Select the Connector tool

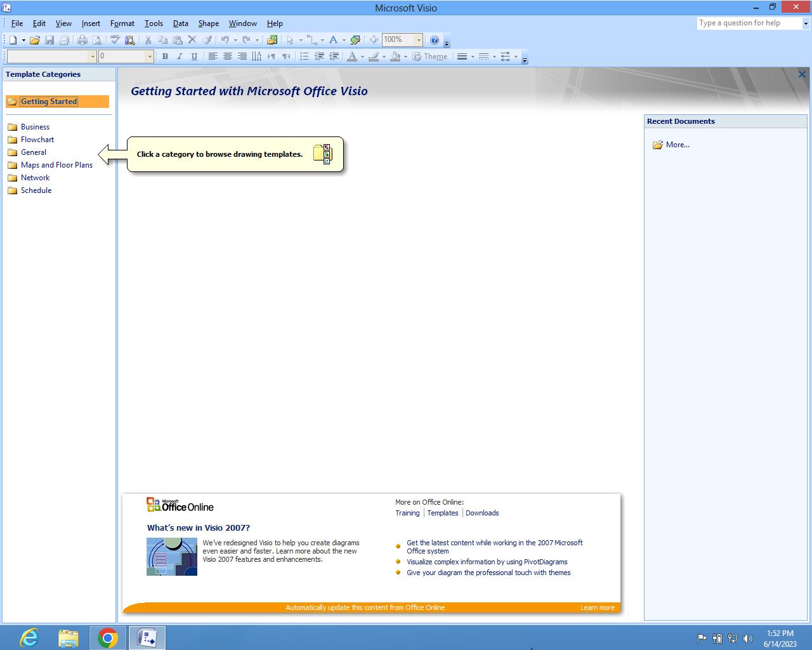(x=311, y=40)
